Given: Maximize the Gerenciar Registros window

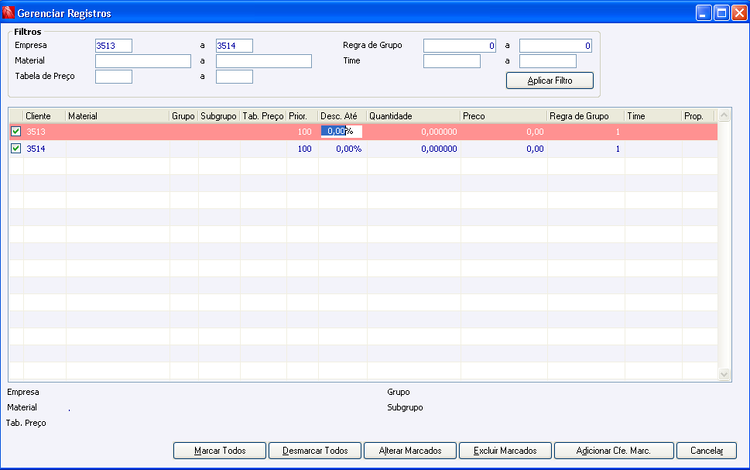Looking at the screenshot, I should (x=721, y=13).
